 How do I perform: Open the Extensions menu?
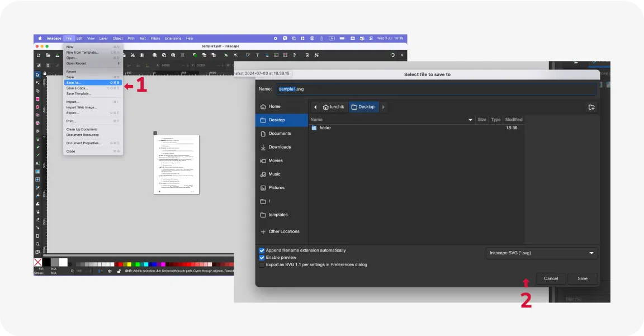(x=173, y=39)
